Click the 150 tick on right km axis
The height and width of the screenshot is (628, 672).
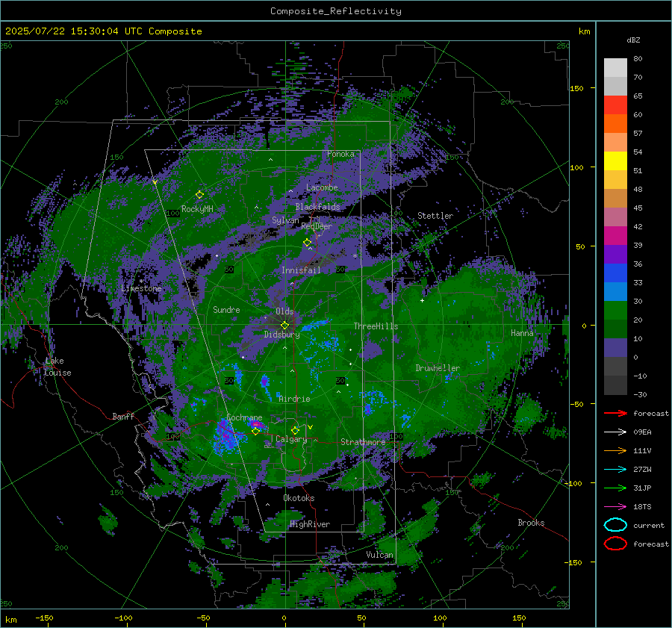(x=576, y=88)
